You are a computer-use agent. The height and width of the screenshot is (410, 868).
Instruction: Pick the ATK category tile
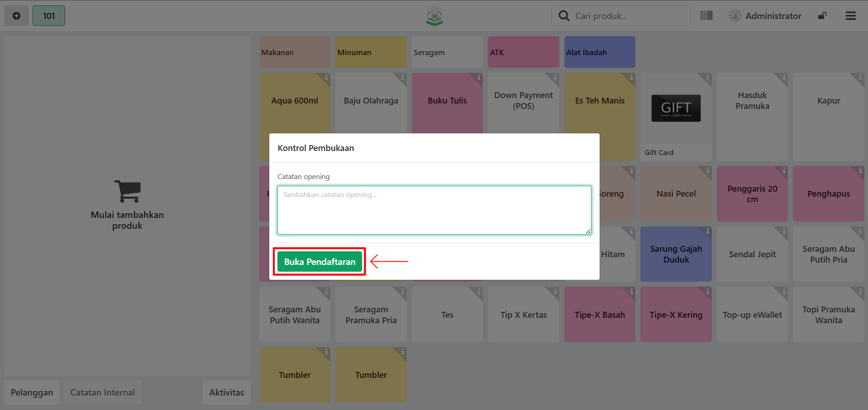pos(523,52)
